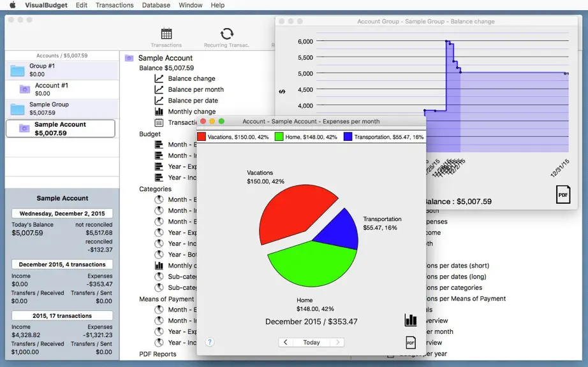Screen dimensions: 588x367
Task: Export expenses pie chart as PDF
Action: pyautogui.click(x=411, y=342)
